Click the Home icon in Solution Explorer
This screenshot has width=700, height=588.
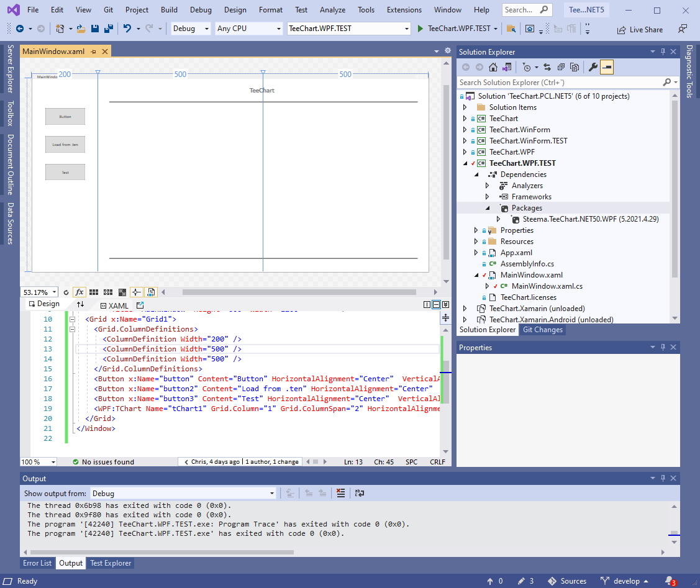pyautogui.click(x=493, y=67)
